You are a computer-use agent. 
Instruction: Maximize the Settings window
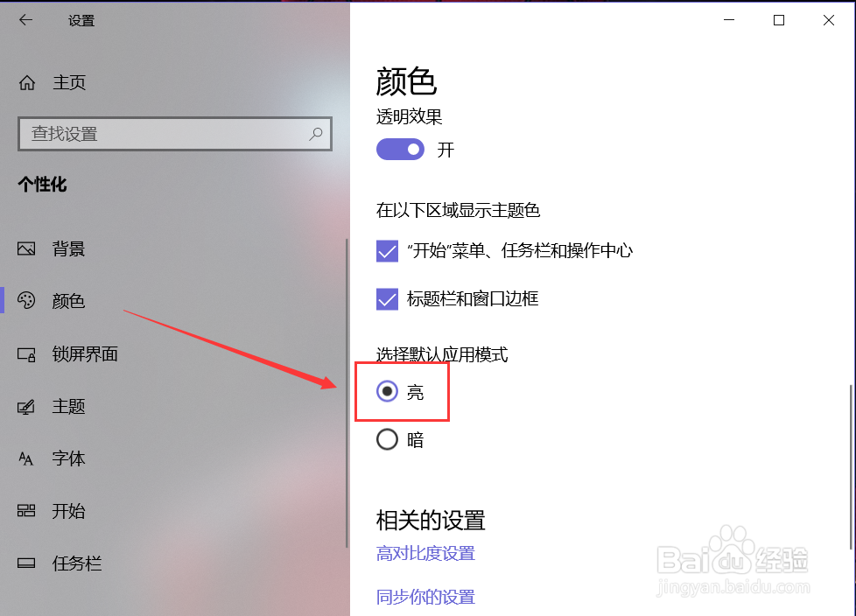pos(779,20)
